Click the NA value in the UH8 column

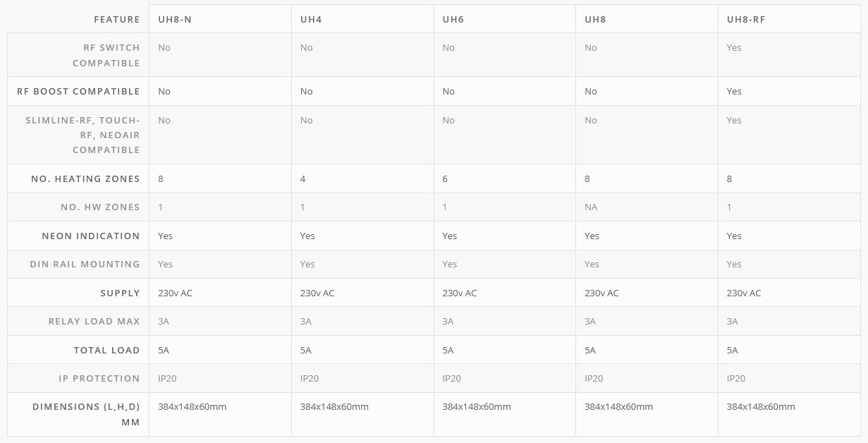tap(591, 207)
